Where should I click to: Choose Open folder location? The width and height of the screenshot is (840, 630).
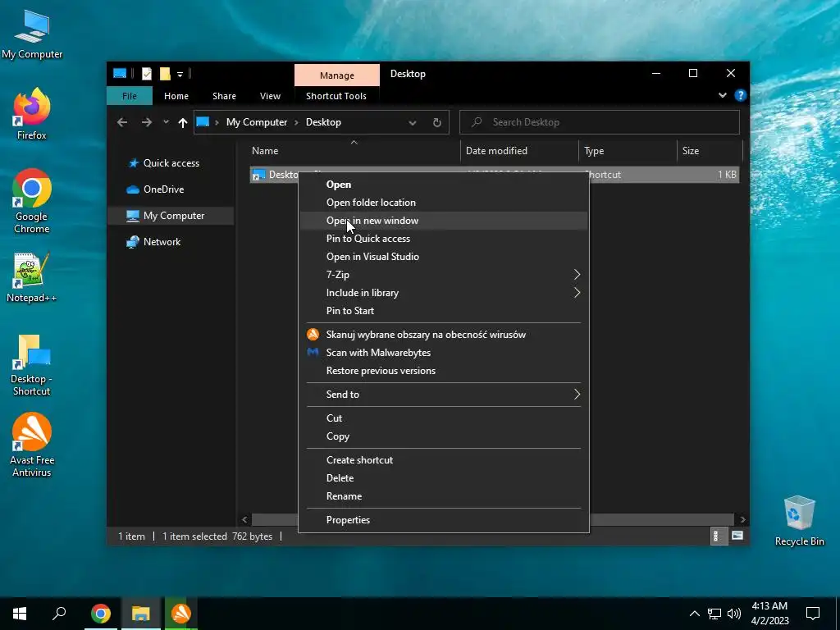[444, 203]
